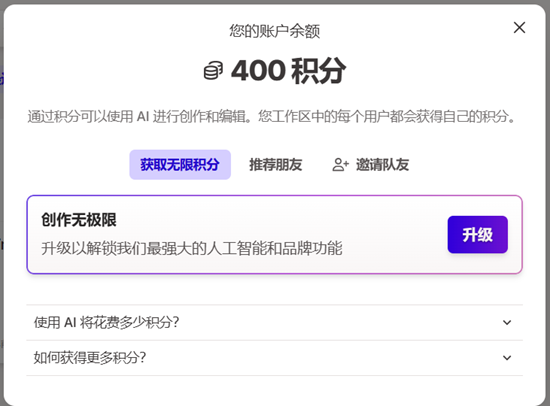550x406 pixels.
Task: Open the 使用 AI 将花费多少积分? question row
Action: (x=275, y=322)
